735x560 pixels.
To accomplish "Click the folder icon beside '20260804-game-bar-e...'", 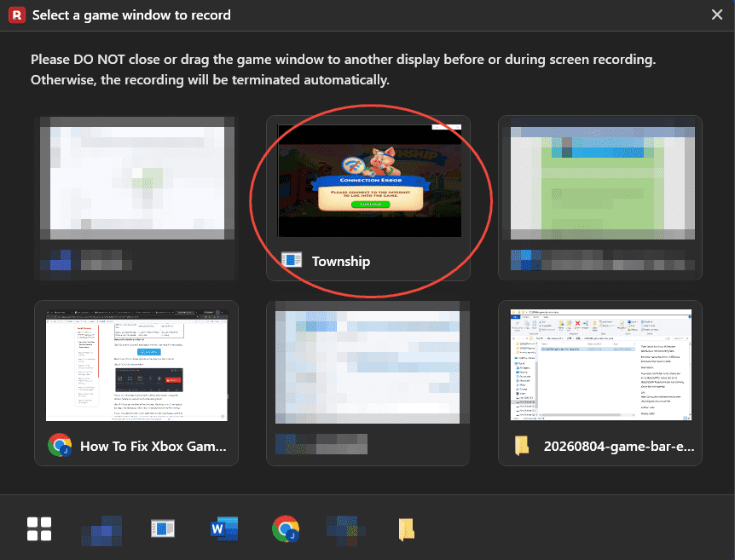I will click(522, 446).
